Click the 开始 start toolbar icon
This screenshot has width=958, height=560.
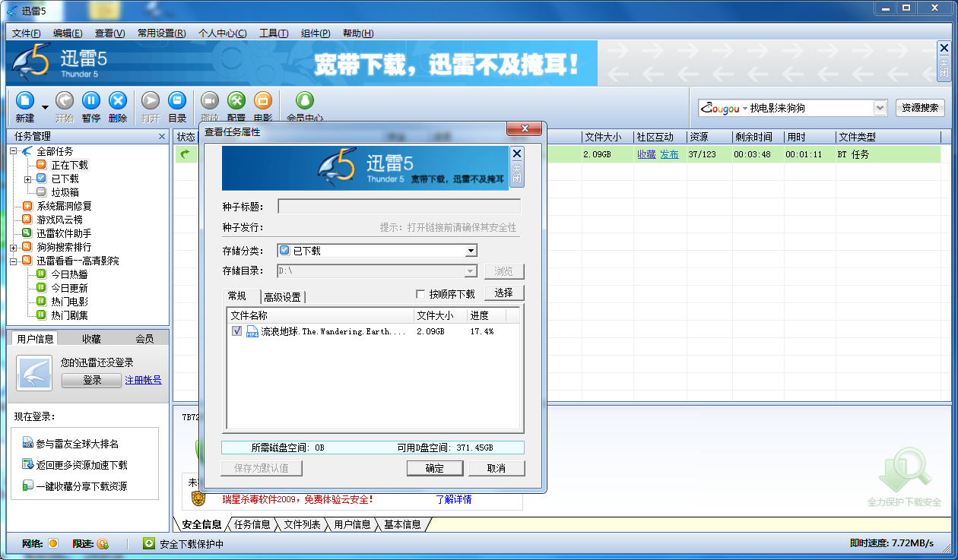pos(65,100)
